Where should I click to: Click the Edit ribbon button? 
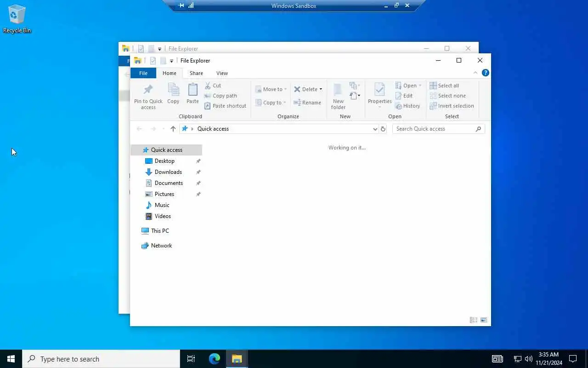coord(404,96)
